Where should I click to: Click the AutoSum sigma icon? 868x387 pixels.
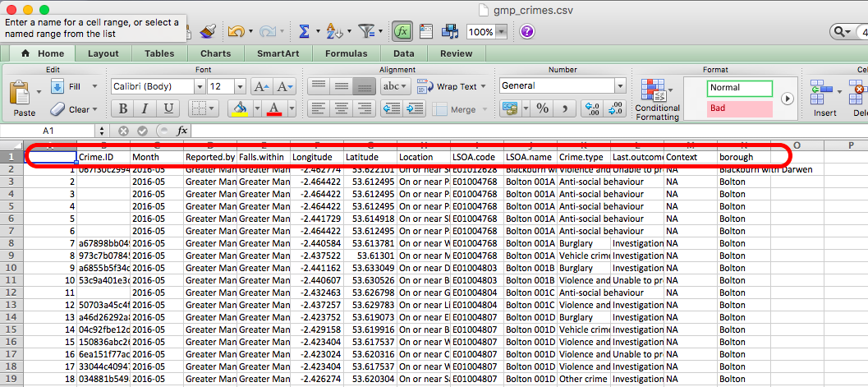tap(304, 31)
